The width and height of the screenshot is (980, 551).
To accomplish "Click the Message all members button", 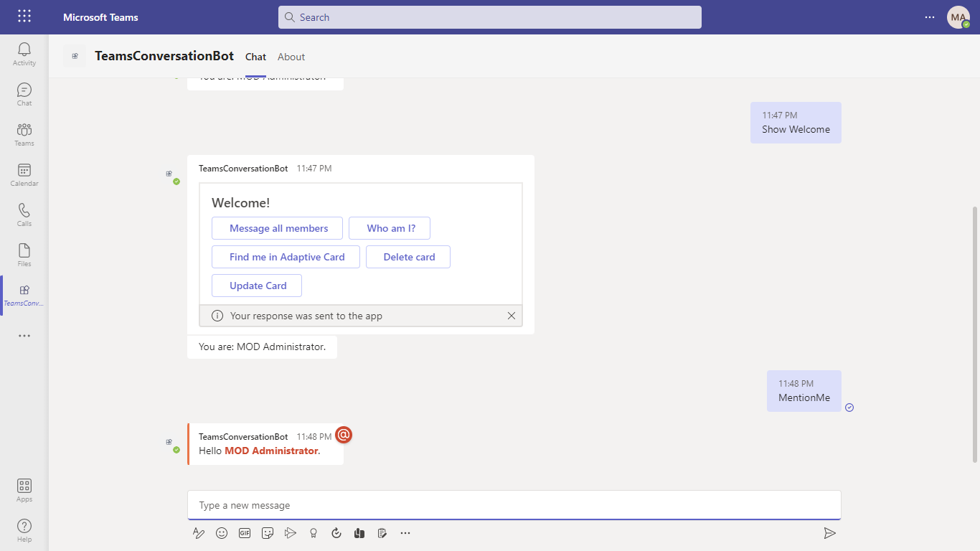I will pos(278,228).
